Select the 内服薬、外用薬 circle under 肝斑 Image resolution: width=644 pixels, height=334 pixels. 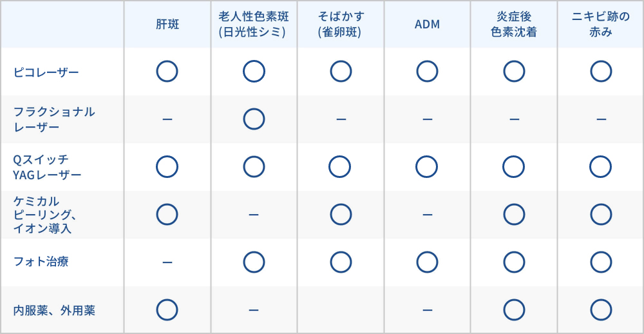[x=167, y=309]
